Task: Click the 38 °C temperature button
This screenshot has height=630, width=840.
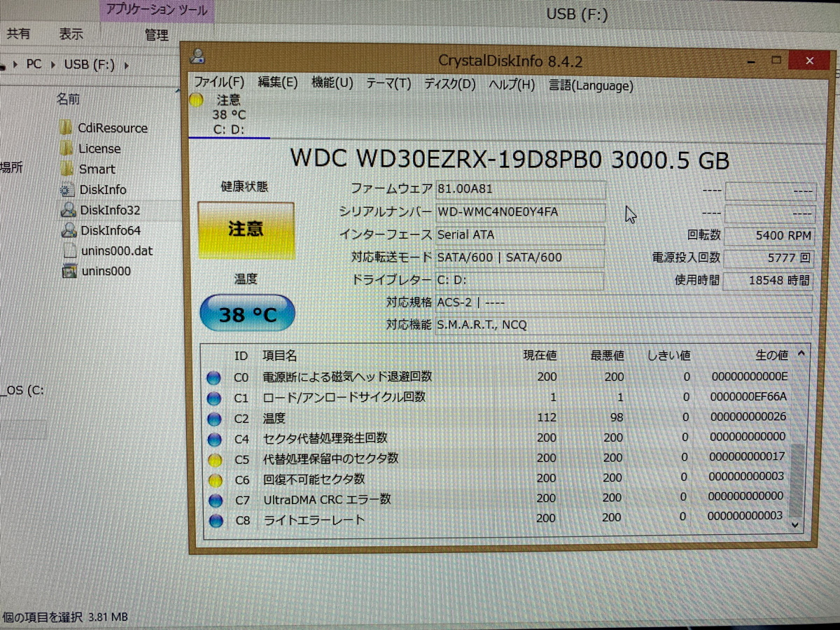Action: point(247,314)
